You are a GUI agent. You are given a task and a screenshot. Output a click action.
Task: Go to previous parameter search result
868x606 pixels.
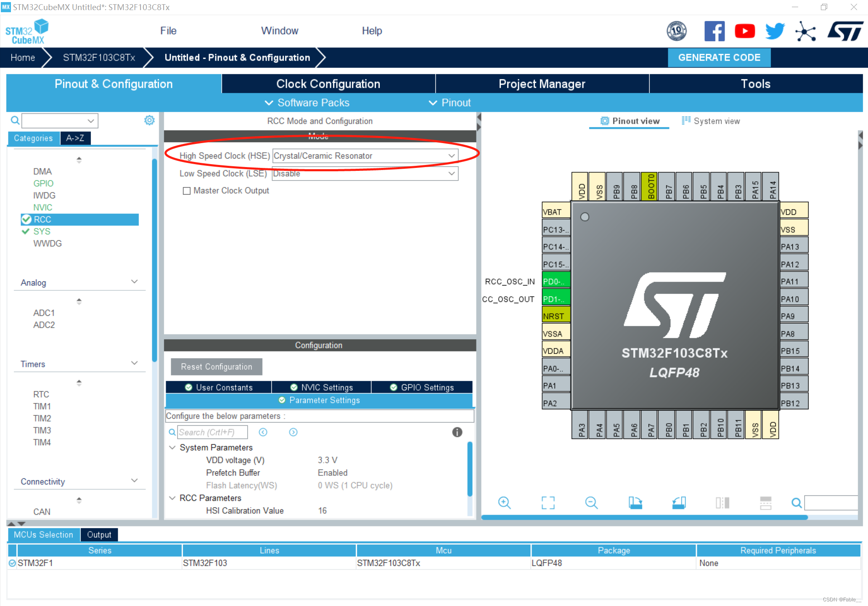click(x=263, y=432)
